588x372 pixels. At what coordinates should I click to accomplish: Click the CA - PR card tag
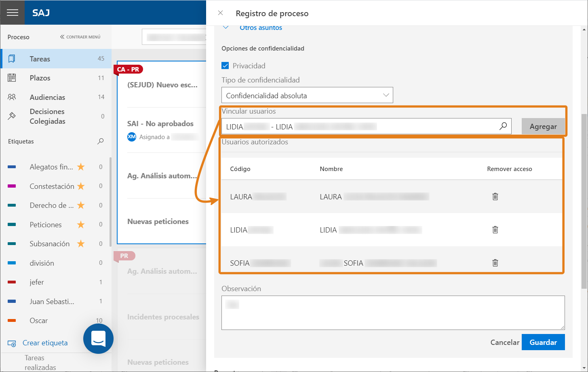point(128,69)
